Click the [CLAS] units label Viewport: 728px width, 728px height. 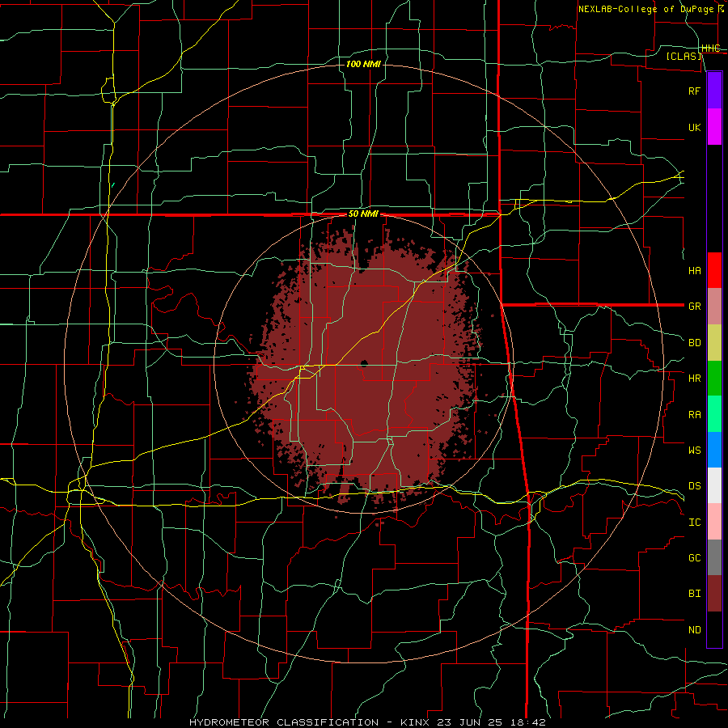[684, 57]
